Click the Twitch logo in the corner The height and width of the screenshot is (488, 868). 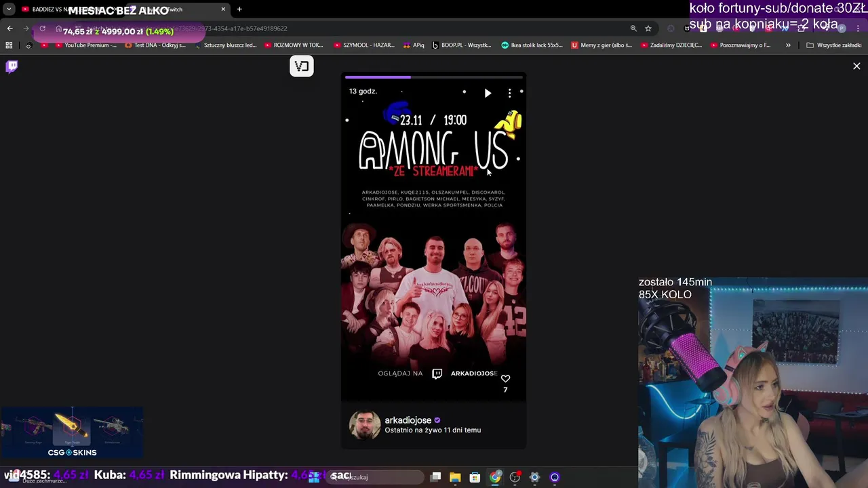click(12, 66)
